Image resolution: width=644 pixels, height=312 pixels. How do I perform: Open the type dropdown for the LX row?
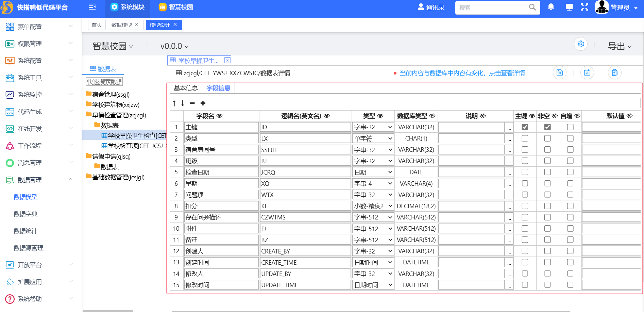click(x=373, y=138)
